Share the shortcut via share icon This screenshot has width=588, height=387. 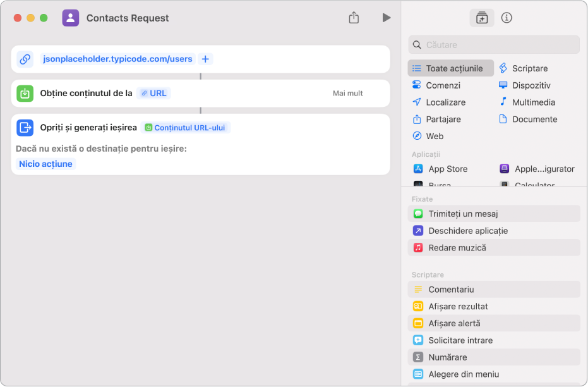(x=354, y=17)
